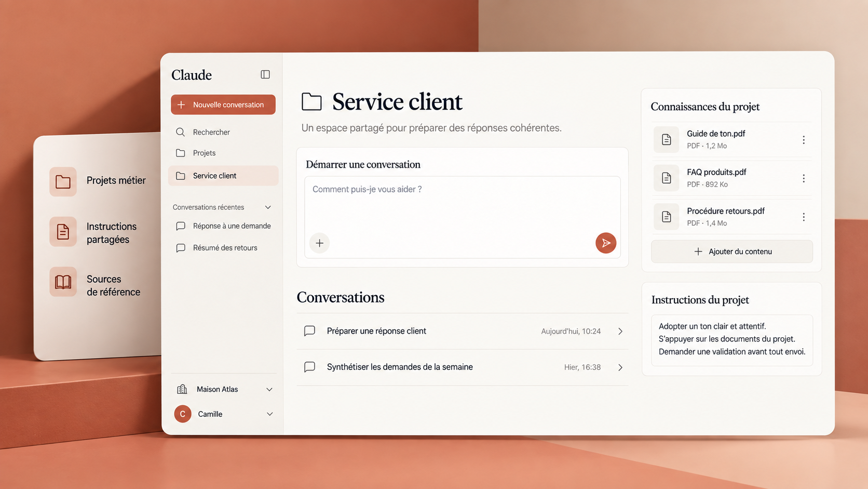
Task: Click the plus icon in Nouvelle conversation
Action: click(x=181, y=104)
